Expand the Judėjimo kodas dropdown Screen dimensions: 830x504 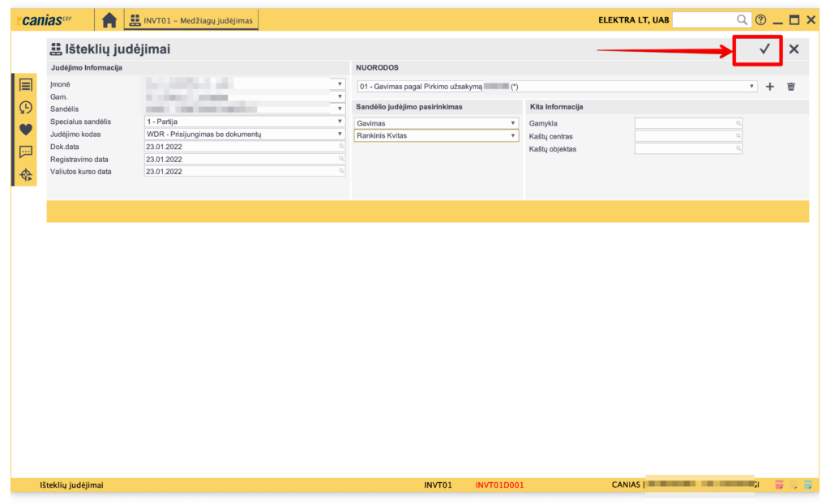click(x=341, y=135)
